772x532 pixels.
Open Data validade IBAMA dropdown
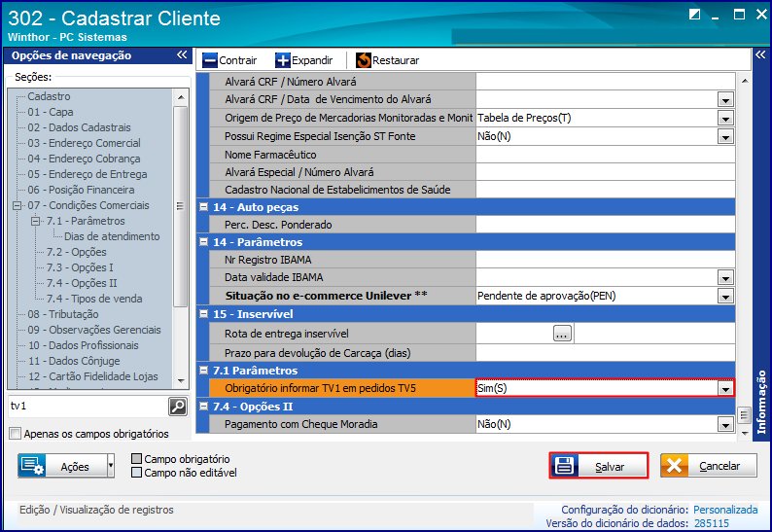[725, 278]
